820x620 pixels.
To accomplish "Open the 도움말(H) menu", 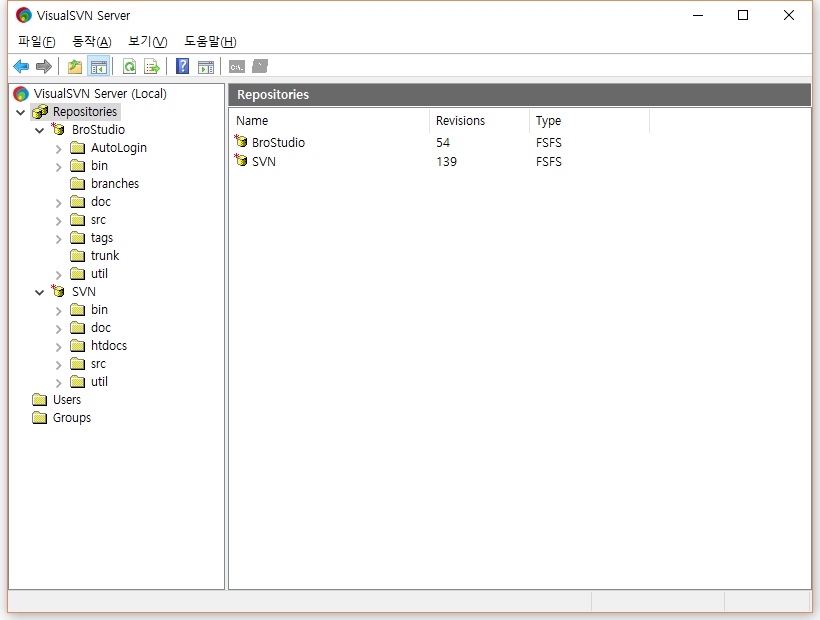I will tap(210, 41).
